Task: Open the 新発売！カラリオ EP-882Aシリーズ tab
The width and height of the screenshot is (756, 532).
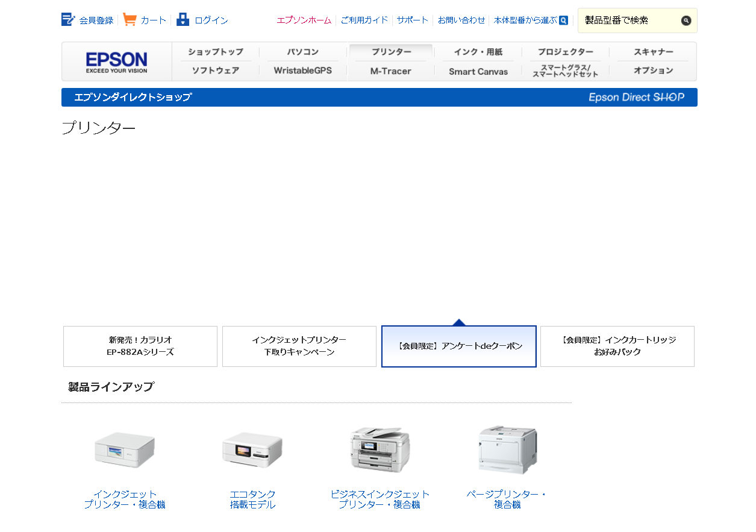Action: (x=140, y=346)
